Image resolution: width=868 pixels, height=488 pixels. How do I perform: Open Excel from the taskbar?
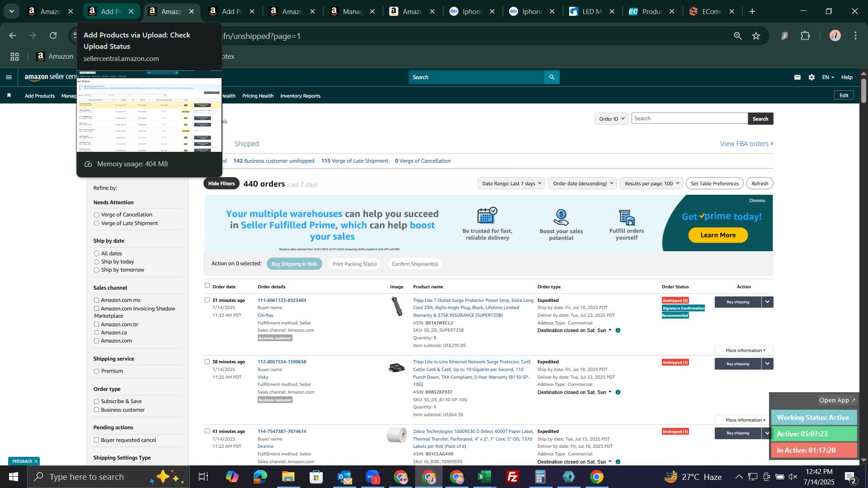(x=485, y=477)
